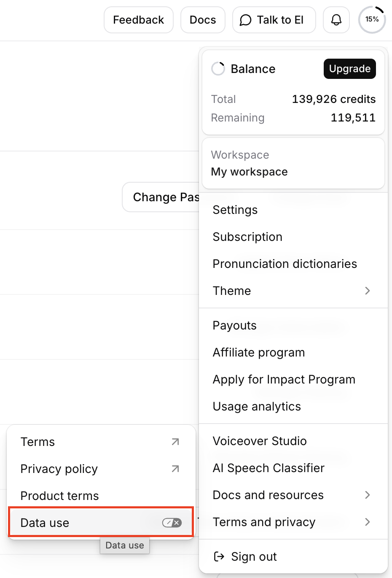Click the Balance spinner icon

tap(218, 69)
